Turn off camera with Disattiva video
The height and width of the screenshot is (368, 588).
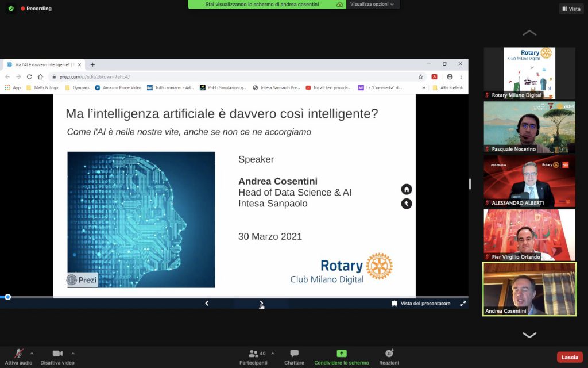click(x=57, y=356)
